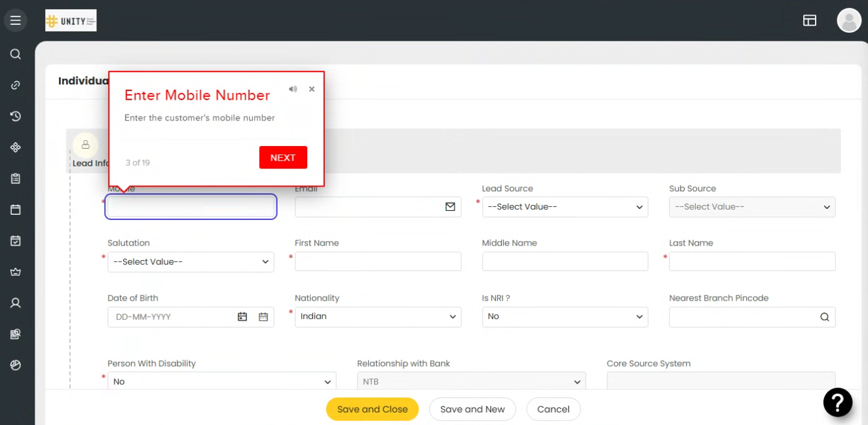
Task: Open the crown icon in sidebar
Action: point(16,272)
